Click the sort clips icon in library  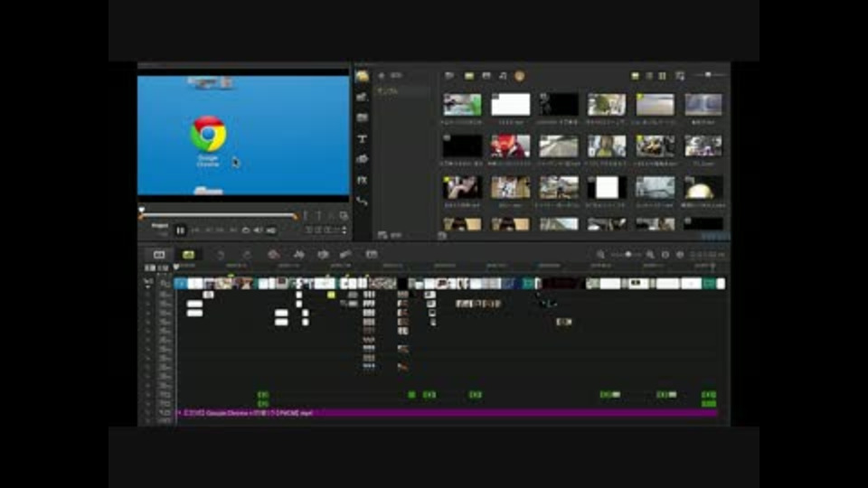(x=680, y=76)
